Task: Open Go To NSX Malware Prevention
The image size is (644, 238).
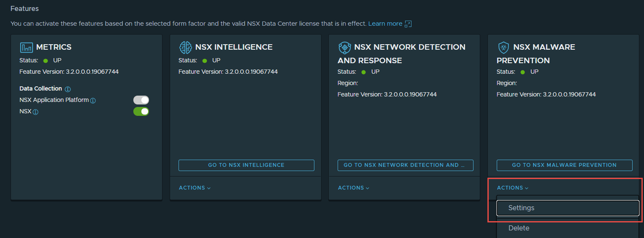Action: [565, 165]
